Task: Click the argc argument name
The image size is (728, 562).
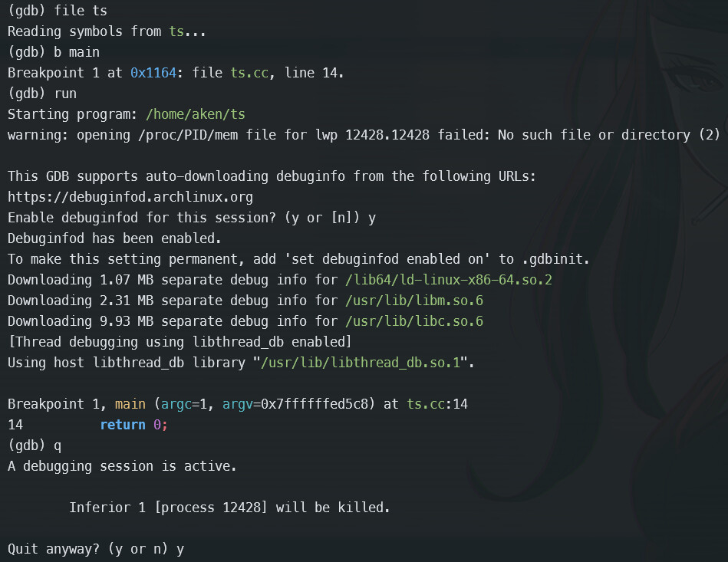Action: click(176, 404)
